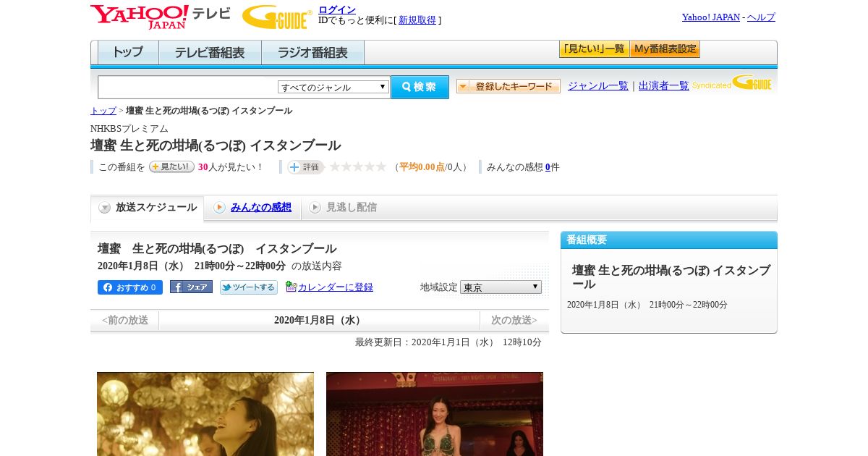Click into the search text field
Viewport: 868px width, 456px height.
click(188, 87)
